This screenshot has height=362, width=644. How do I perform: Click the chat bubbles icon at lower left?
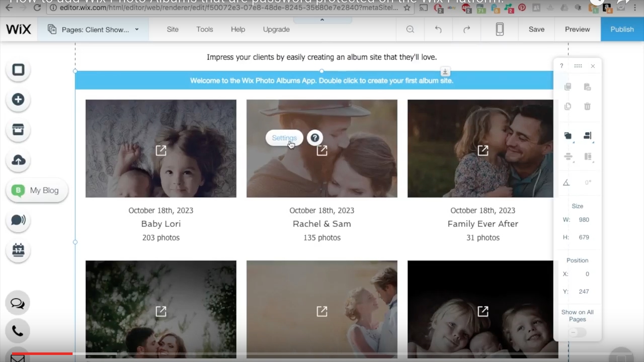point(18,303)
